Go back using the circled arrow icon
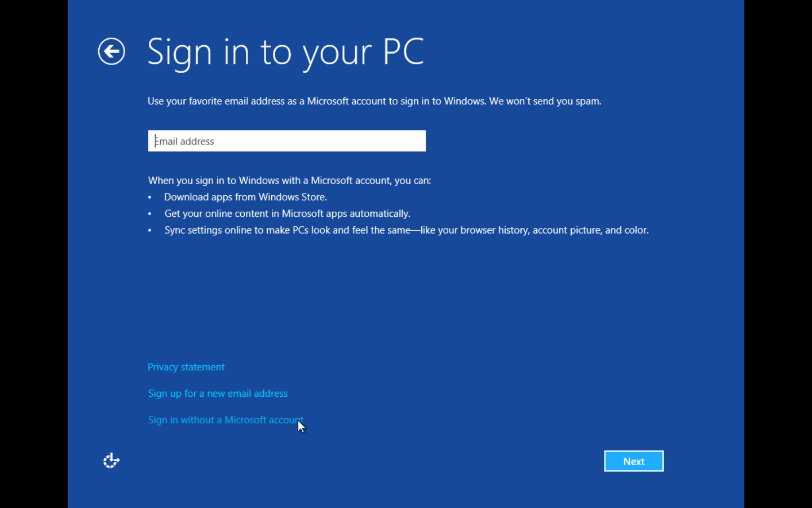Screen dimensions: 812x508 pos(111,51)
